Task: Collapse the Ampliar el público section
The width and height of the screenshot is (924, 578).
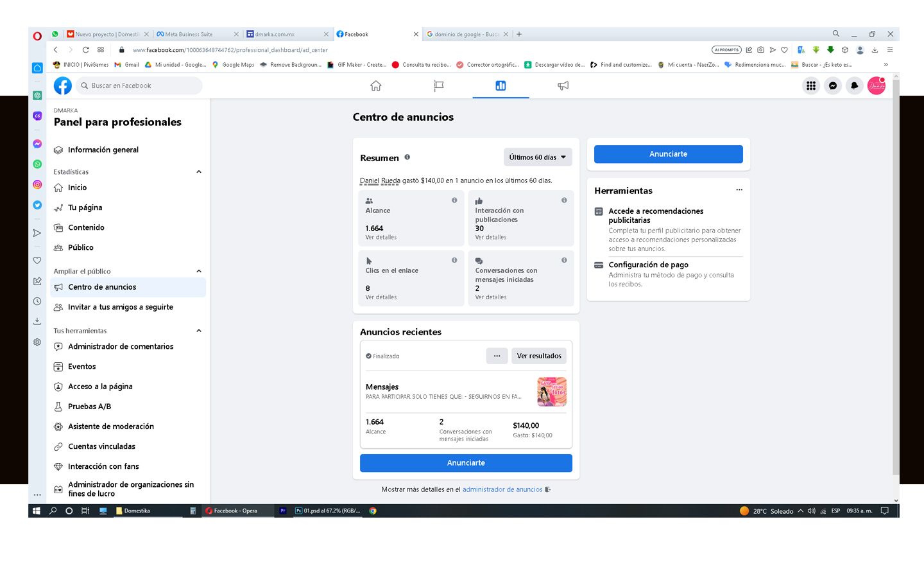Action: (199, 271)
